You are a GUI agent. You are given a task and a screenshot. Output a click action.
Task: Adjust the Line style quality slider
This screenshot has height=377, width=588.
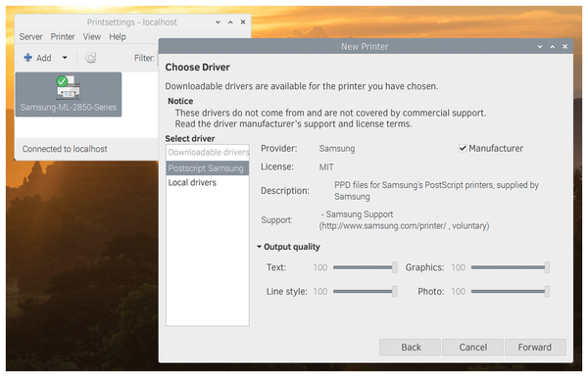click(x=365, y=292)
